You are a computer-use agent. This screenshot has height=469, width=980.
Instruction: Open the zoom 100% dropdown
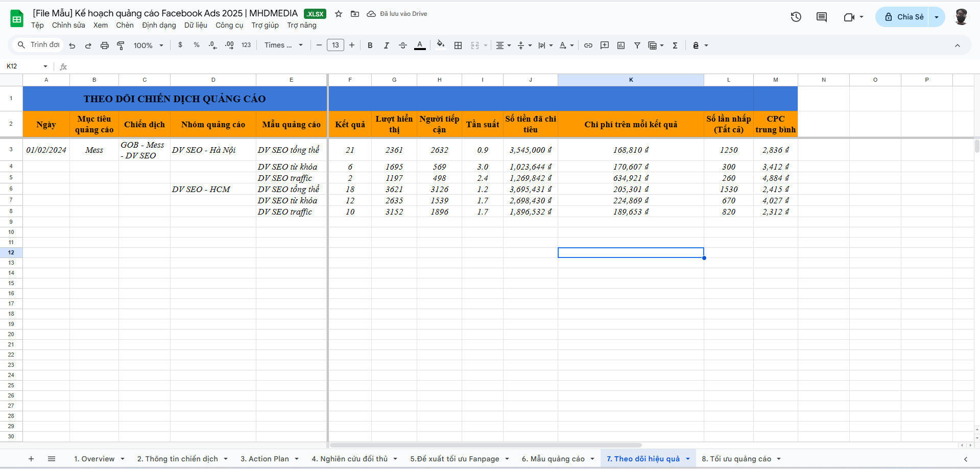tap(148, 45)
